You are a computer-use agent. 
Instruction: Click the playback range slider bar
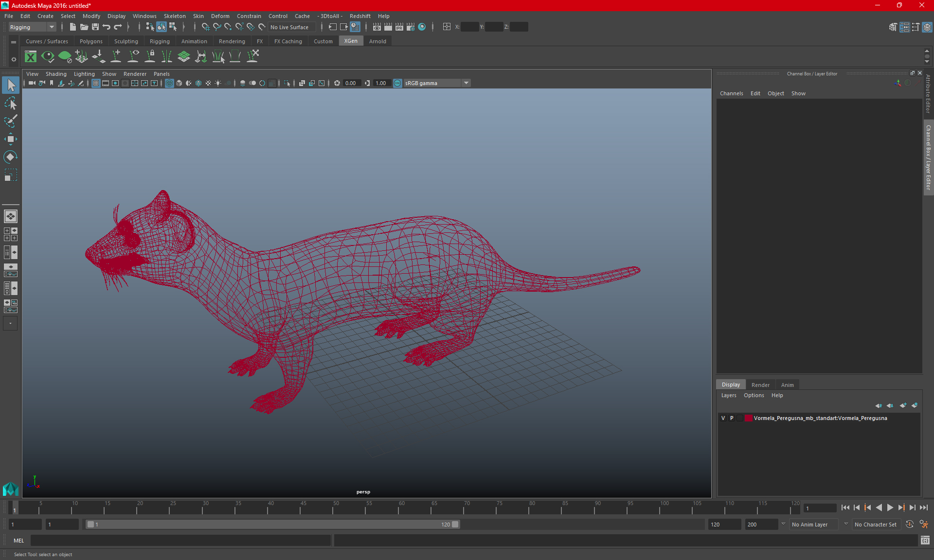272,525
